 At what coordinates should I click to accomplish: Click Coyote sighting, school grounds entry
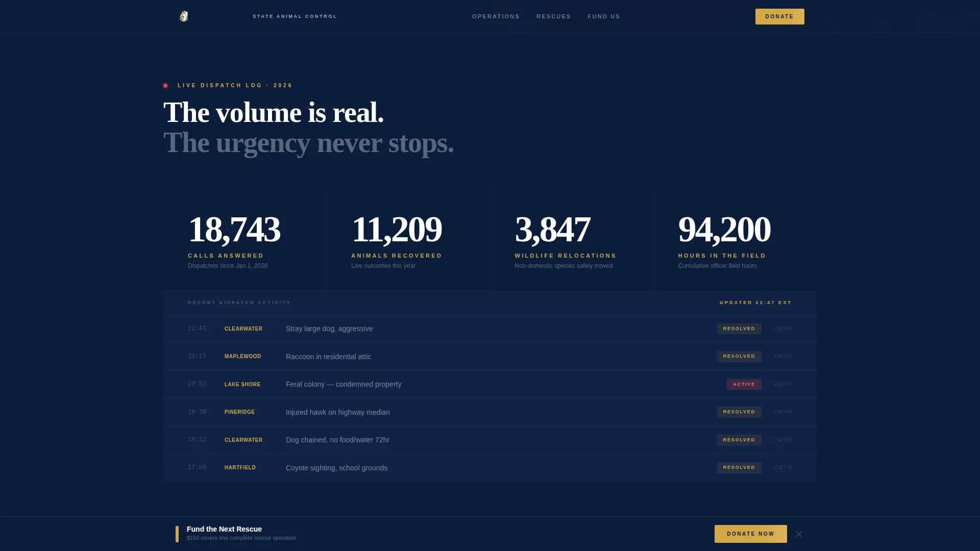tap(336, 468)
